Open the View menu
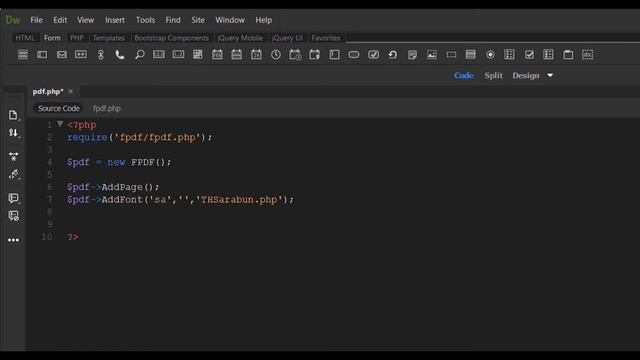 pyautogui.click(x=86, y=20)
